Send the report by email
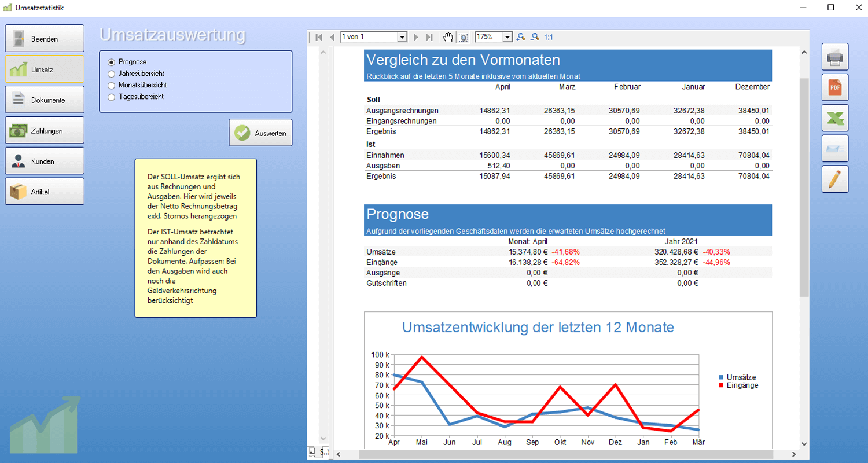Screen dimensions: 868x463 pyautogui.click(x=835, y=149)
